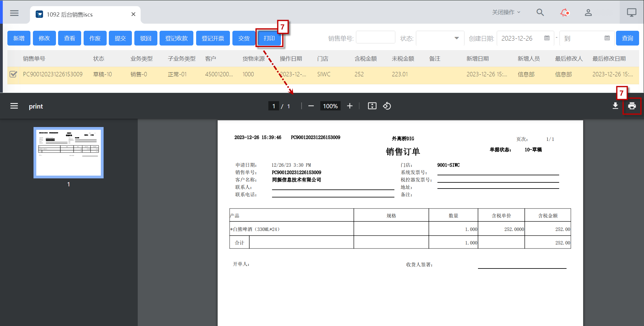Click the 100% zoom level field
Image resolution: width=644 pixels, height=326 pixels.
[330, 106]
